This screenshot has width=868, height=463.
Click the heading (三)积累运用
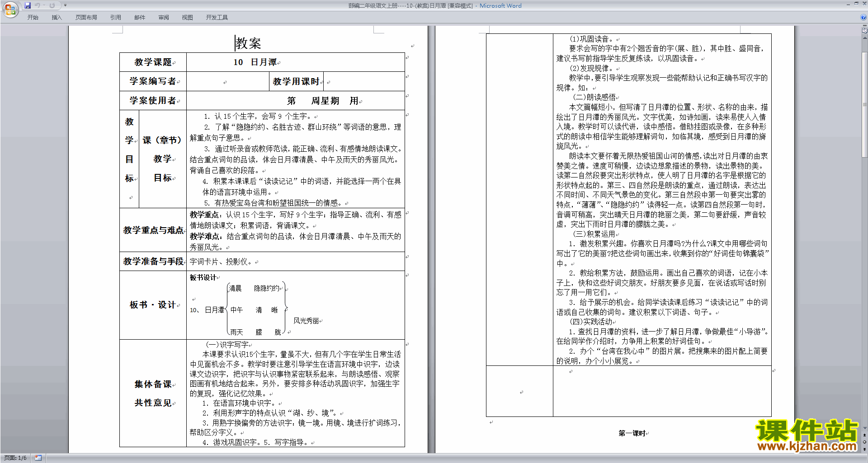[594, 234]
